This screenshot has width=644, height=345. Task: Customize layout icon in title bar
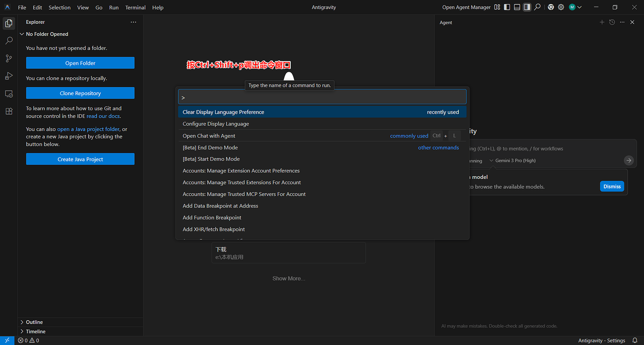point(497,7)
